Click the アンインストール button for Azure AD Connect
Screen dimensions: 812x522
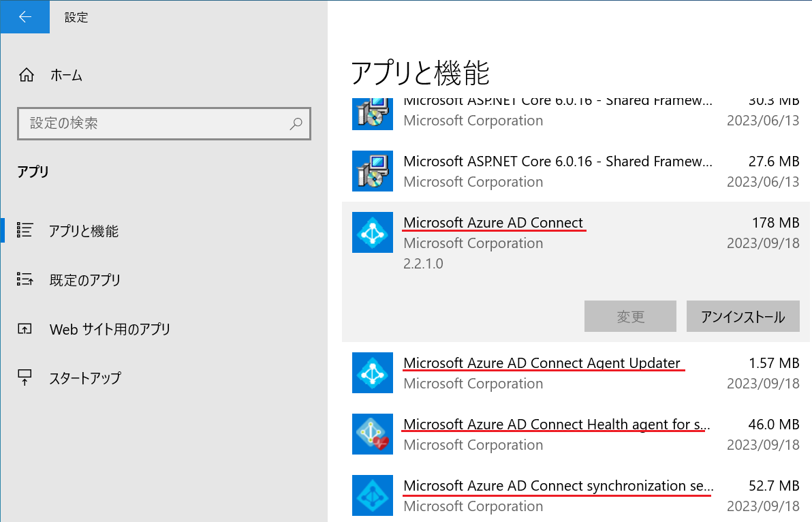pyautogui.click(x=743, y=316)
